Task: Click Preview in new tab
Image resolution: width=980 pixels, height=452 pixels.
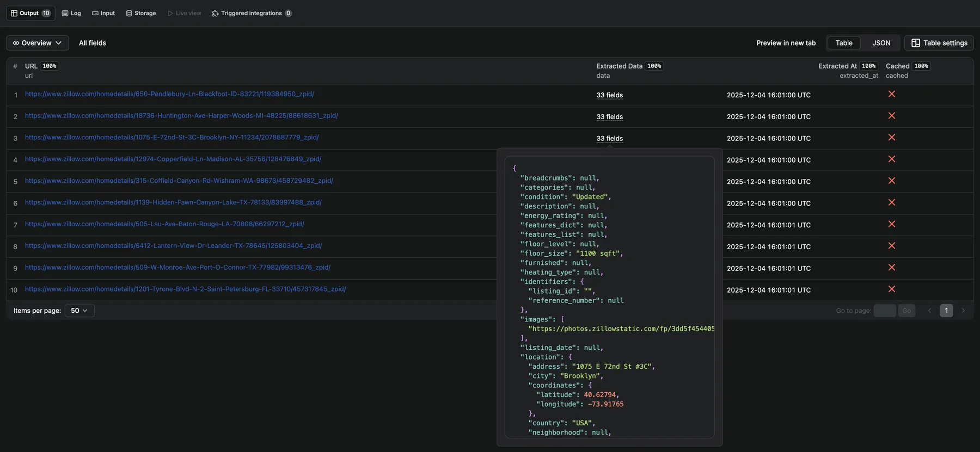Action: pyautogui.click(x=786, y=43)
